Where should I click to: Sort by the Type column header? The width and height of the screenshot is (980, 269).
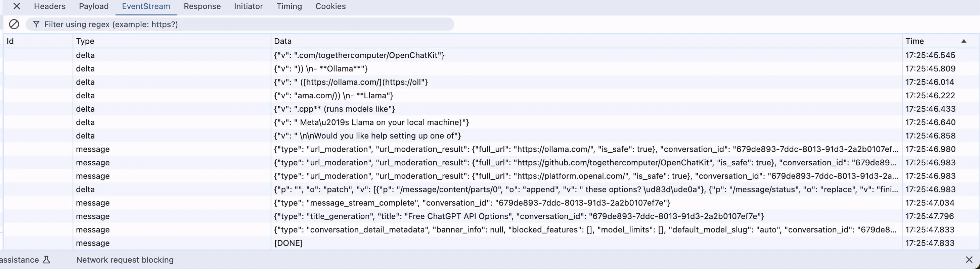click(x=172, y=41)
